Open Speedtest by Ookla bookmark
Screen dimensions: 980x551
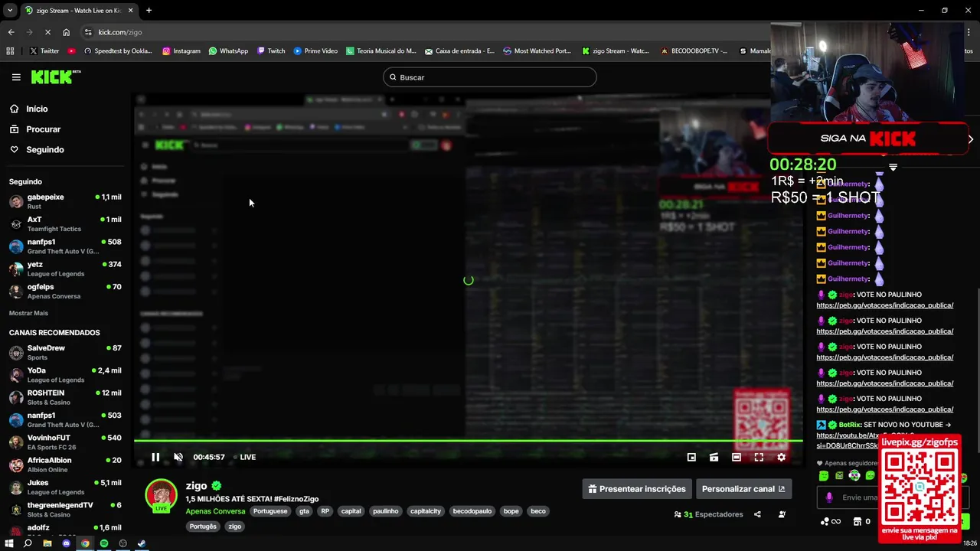pos(118,51)
